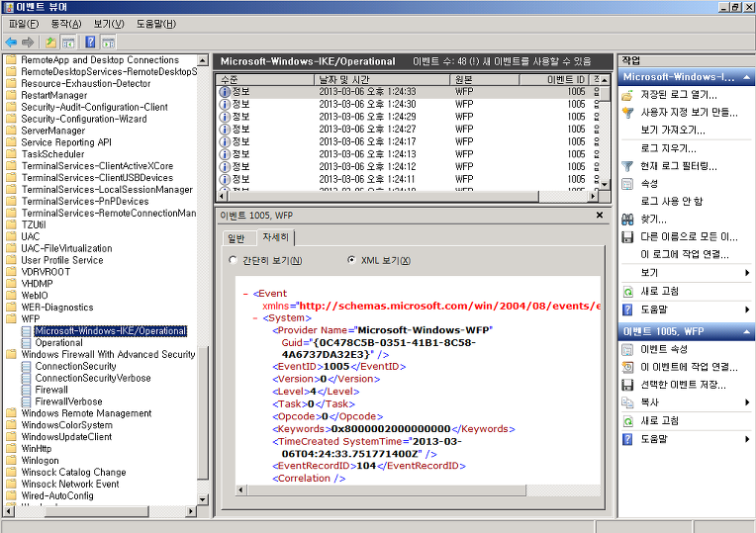This screenshot has width=756, height=533.
Task: Expand the 보기 submenu arrow in actions
Action: click(747, 273)
